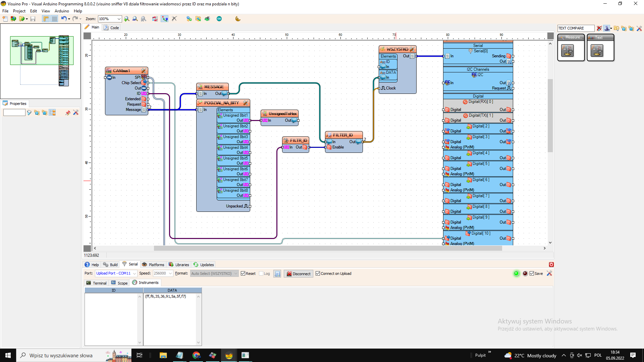Switch to the Scope tab

coord(119,283)
